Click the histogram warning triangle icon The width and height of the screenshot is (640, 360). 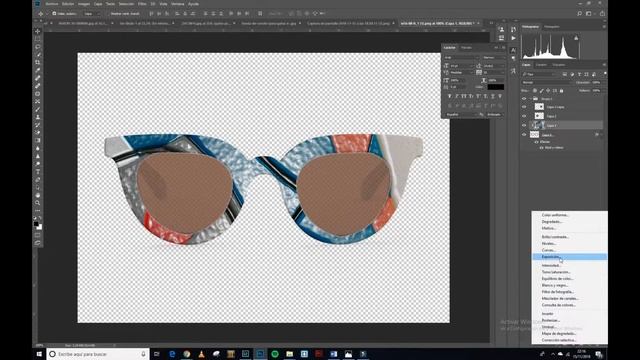576,38
